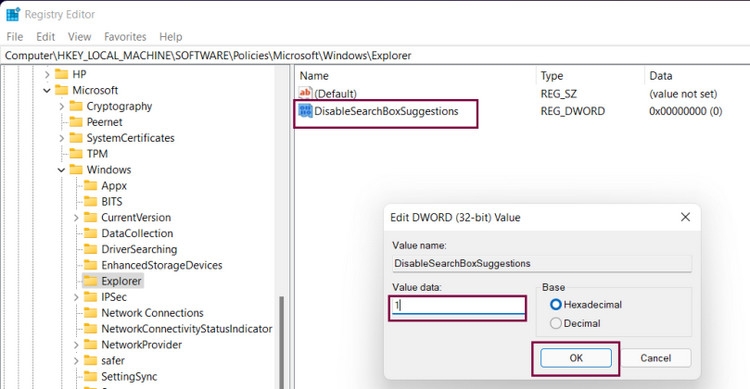Click the CurrentVersion folder icon

coord(90,217)
